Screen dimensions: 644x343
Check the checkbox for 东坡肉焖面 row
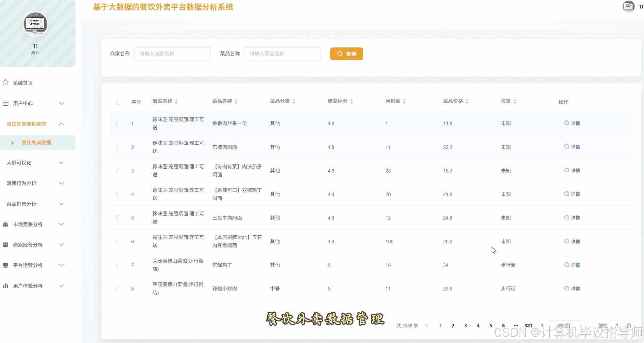[119, 147]
